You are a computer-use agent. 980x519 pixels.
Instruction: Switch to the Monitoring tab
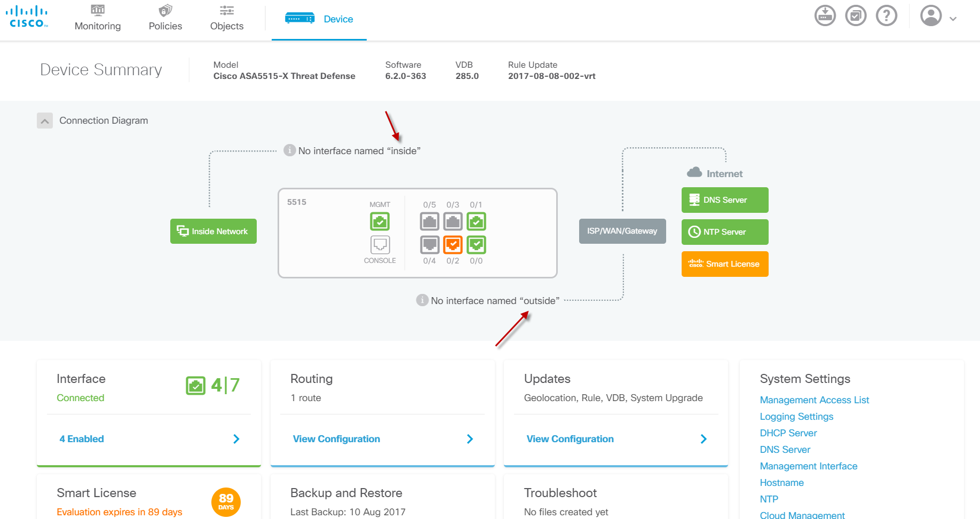point(98,18)
